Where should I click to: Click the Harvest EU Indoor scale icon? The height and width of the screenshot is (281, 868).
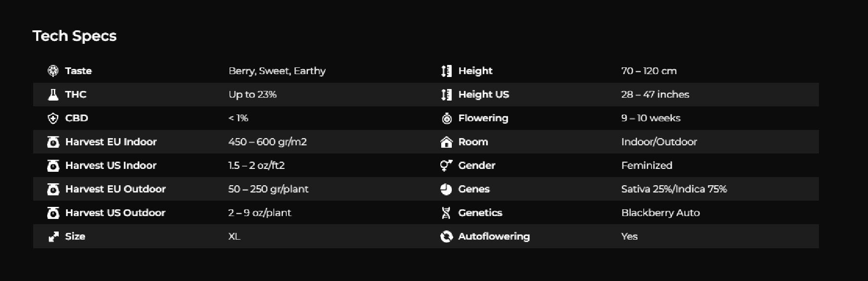(53, 141)
